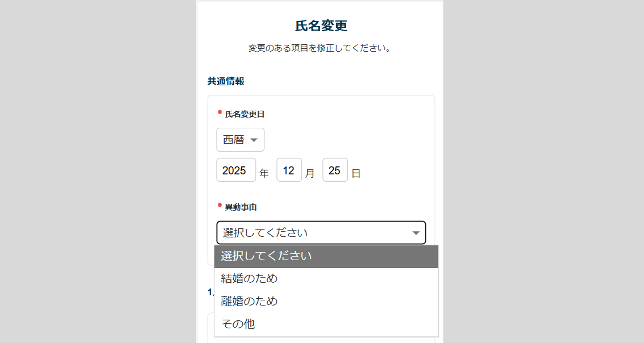The width and height of the screenshot is (644, 343).
Task: Click the 異動事由 dropdown arrow
Action: click(x=416, y=233)
